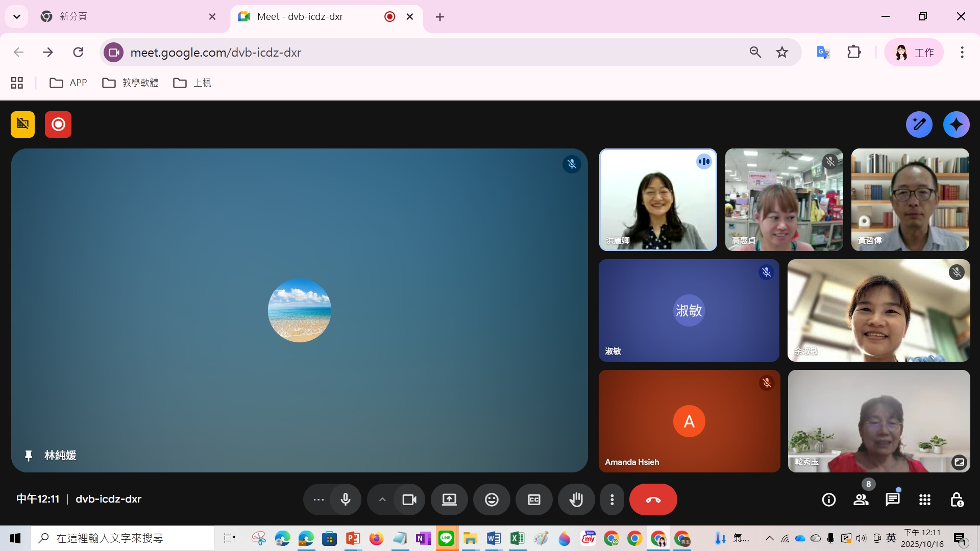Turn on closed captions
Screen dimensions: 980x551
(x=533, y=499)
